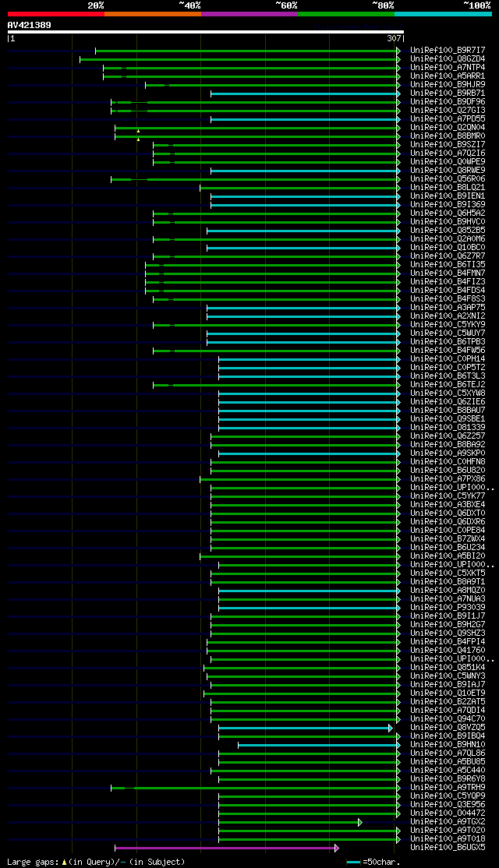499x868 pixels.
Task: Click the orange ~40% identity scale segment
Action: 153,14
